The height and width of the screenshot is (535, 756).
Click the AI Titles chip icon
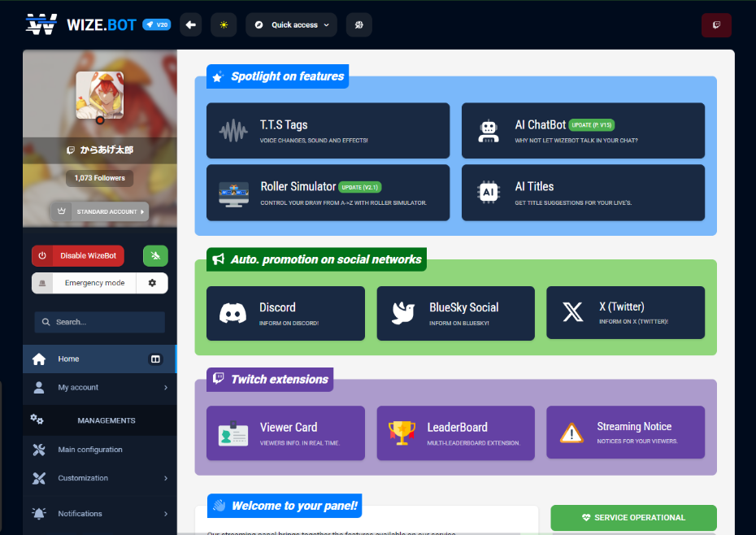[489, 193]
